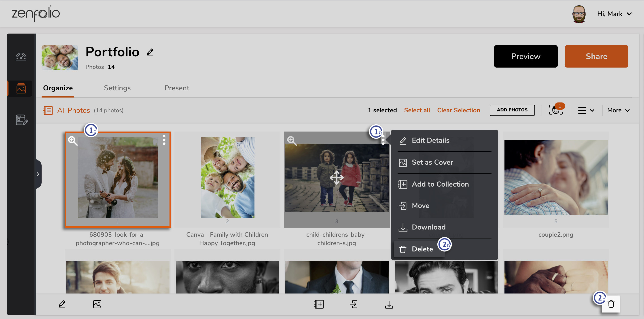644x319 pixels.
Task: Switch to the Present tab
Action: [x=177, y=87]
